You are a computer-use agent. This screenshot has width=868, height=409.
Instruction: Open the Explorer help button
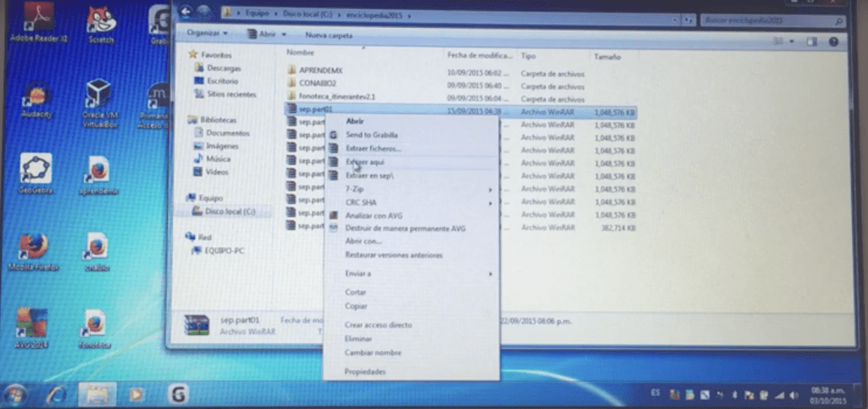click(833, 42)
